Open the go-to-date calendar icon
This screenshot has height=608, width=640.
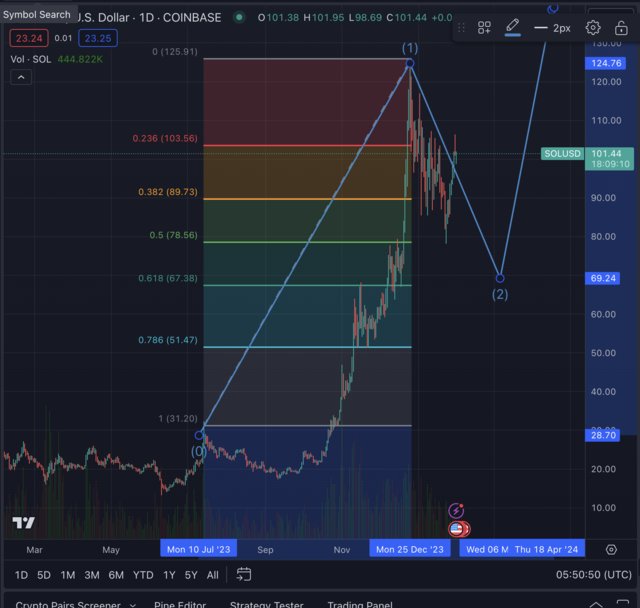[x=244, y=575]
